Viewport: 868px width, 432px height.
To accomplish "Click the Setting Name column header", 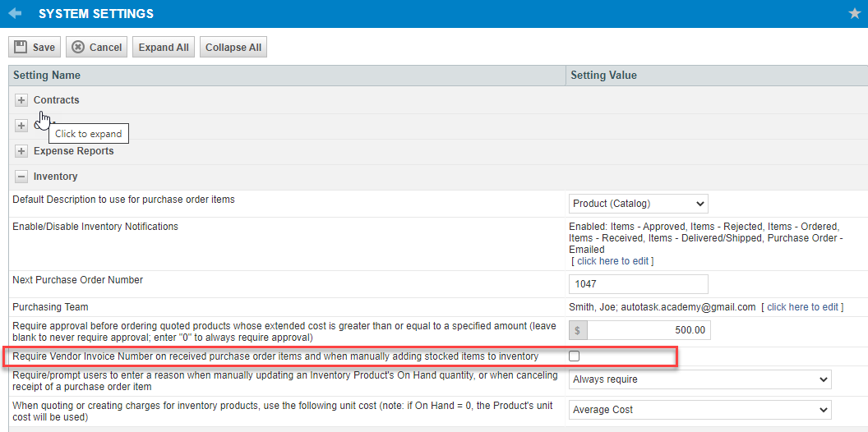I will point(47,76).
